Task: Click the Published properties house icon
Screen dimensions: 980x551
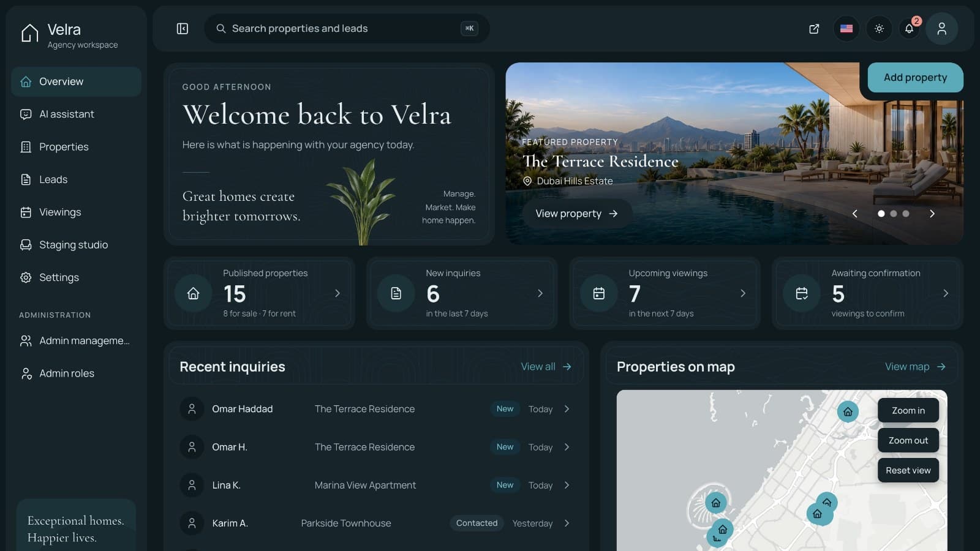Action: point(194,293)
